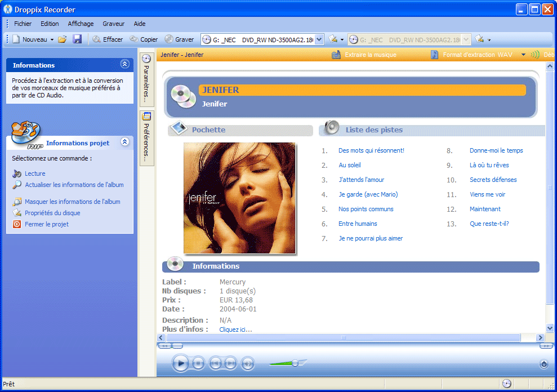This screenshot has width=557, height=392.
Task: Click Extraire la musique
Action: pos(370,55)
